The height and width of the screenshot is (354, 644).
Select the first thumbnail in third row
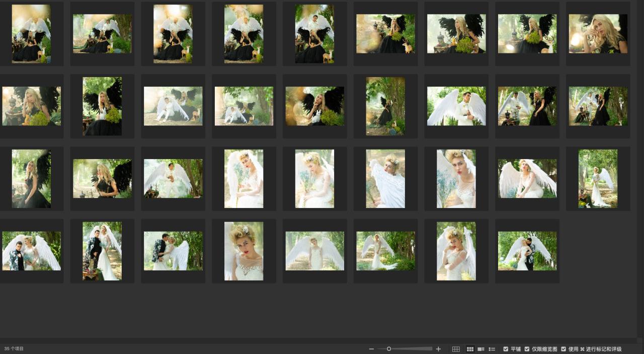click(x=31, y=178)
